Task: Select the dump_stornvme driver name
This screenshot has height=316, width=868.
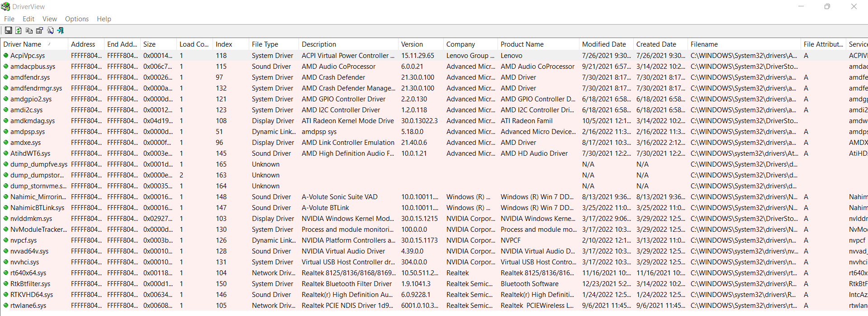Action: point(38,186)
